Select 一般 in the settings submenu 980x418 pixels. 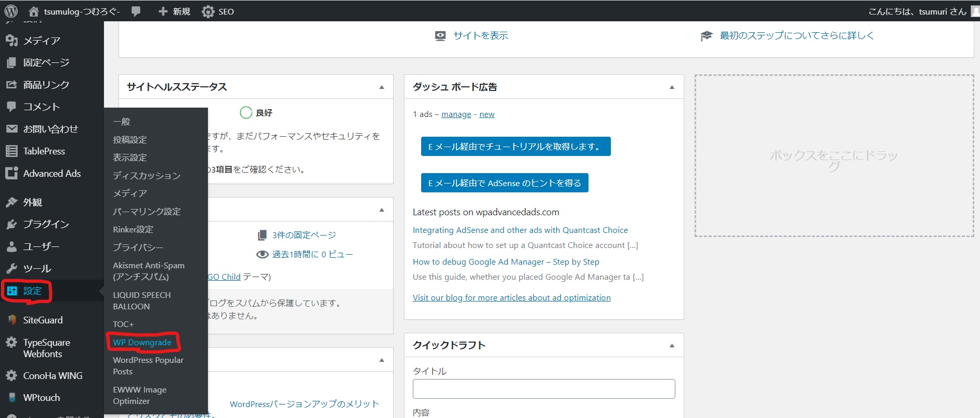(122, 122)
